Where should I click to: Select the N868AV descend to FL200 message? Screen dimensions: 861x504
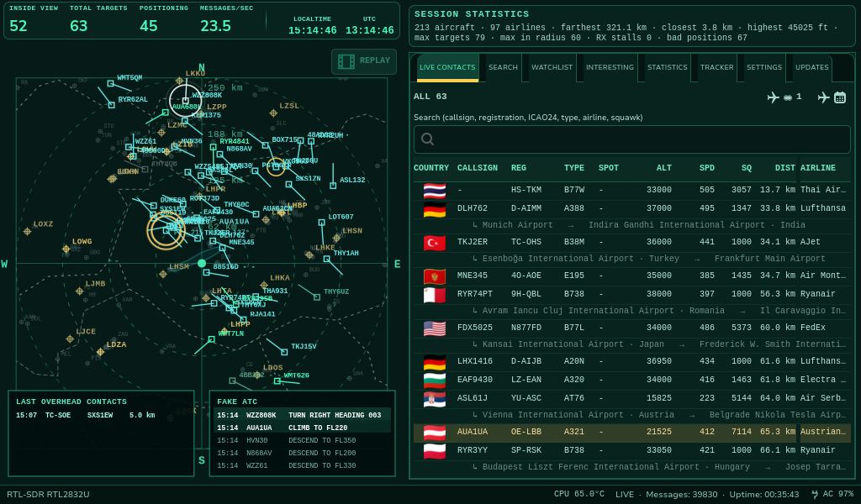(302, 453)
